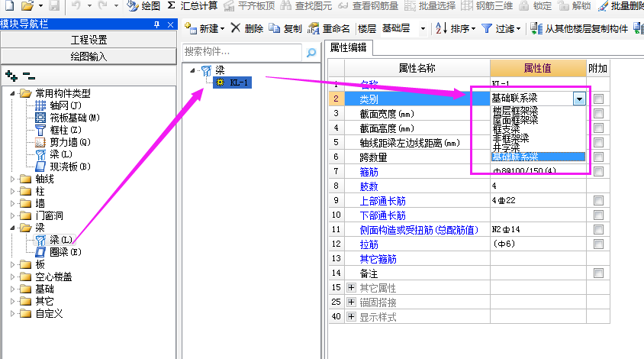This screenshot has width=644, height=359.
Task: Open 钢筋三维 rebar 3D view
Action: pos(487,6)
